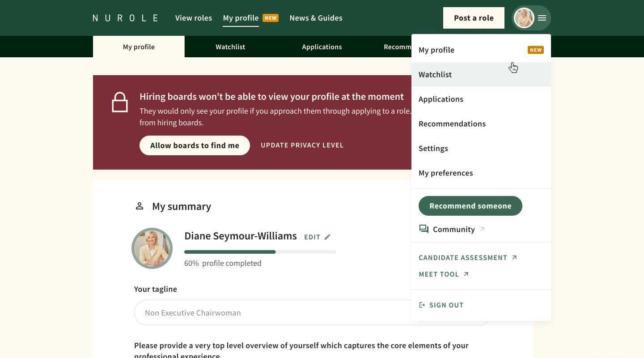Click the padlock icon in the banner

coord(120,102)
